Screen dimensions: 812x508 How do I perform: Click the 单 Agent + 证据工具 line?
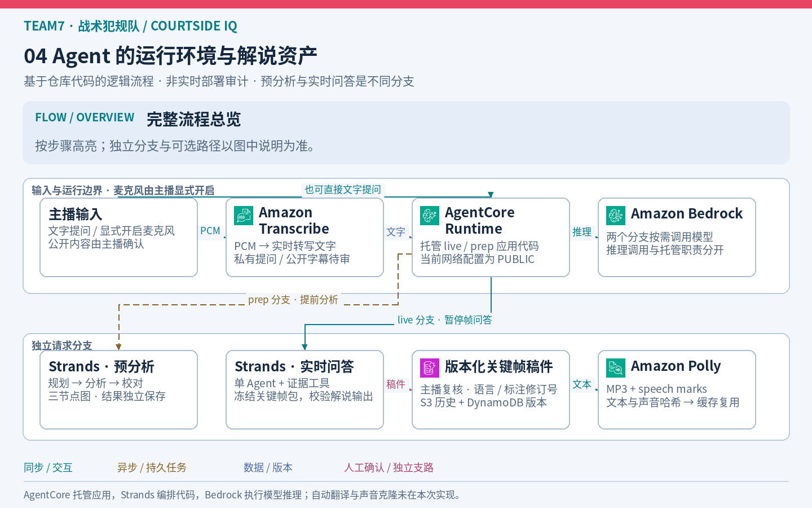[x=281, y=383]
